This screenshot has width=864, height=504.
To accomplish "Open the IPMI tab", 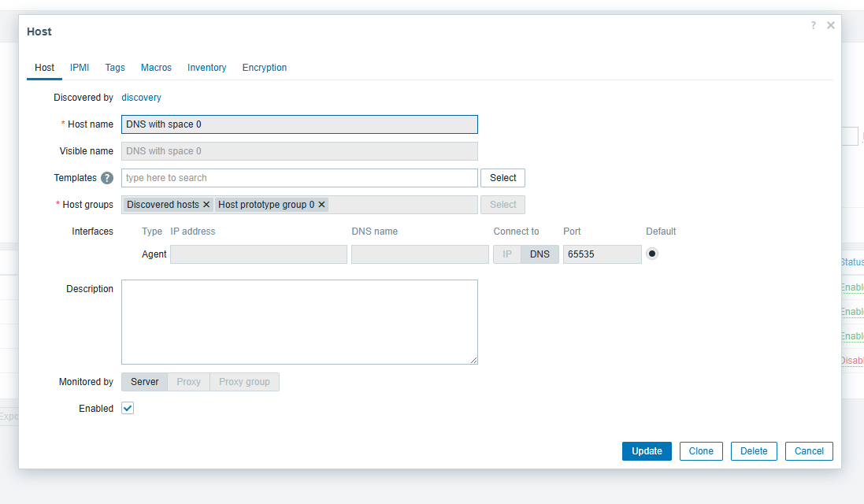I will (80, 68).
